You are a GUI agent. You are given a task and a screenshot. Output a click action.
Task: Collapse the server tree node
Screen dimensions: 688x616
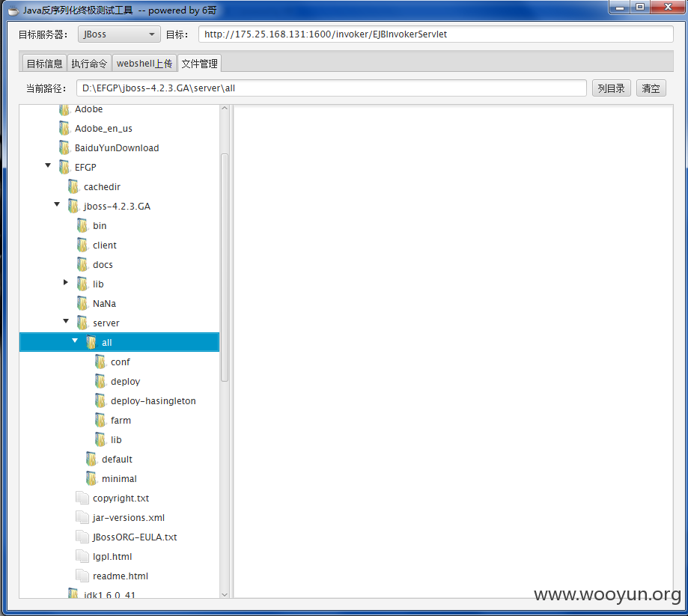[x=66, y=321]
